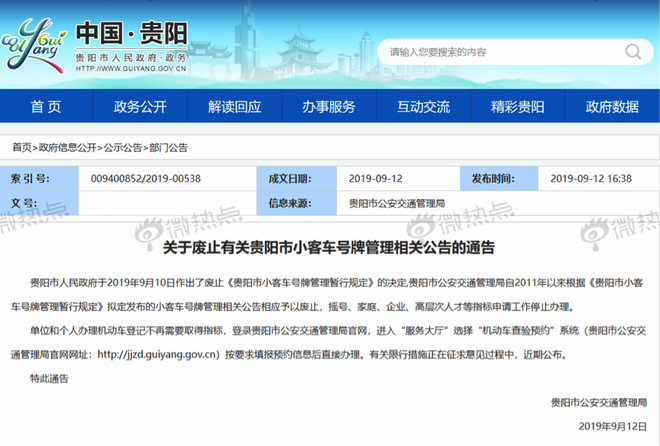Click the 部门公告 breadcrumb link
660x446 pixels.
pos(169,147)
